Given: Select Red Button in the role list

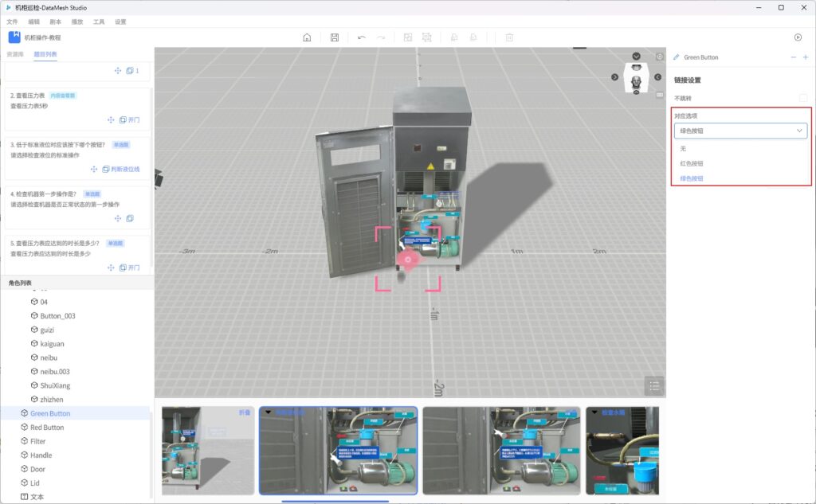Looking at the screenshot, I should [x=47, y=428].
